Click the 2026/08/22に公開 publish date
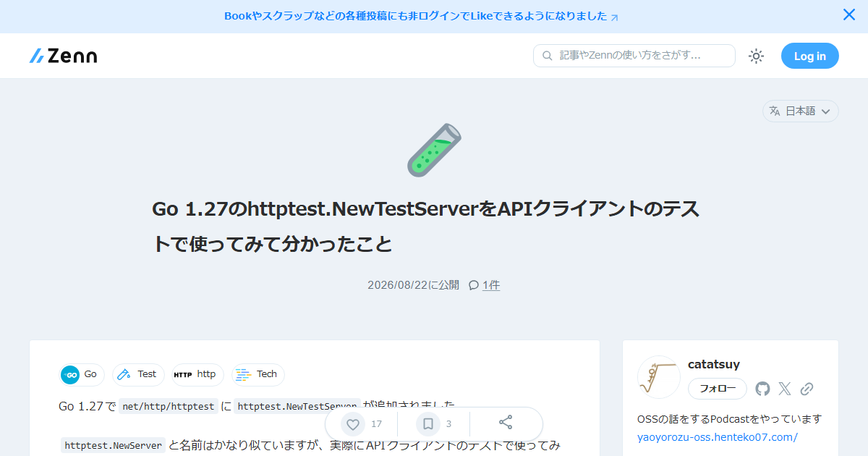This screenshot has height=456, width=868. pos(413,285)
